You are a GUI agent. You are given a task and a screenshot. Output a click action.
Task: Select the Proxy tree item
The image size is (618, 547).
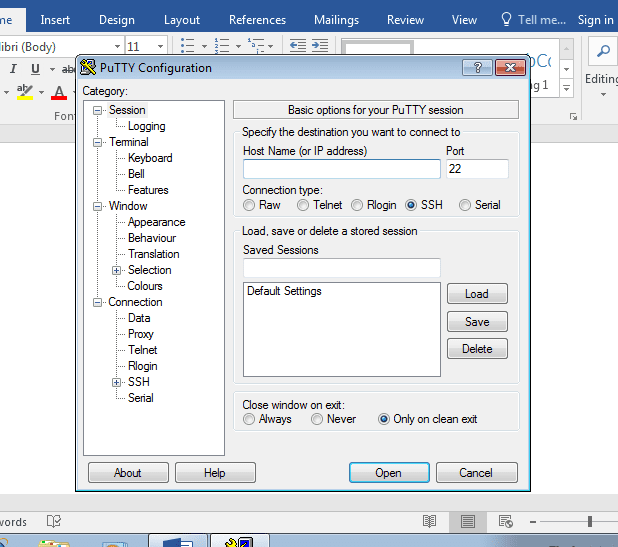pos(141,334)
